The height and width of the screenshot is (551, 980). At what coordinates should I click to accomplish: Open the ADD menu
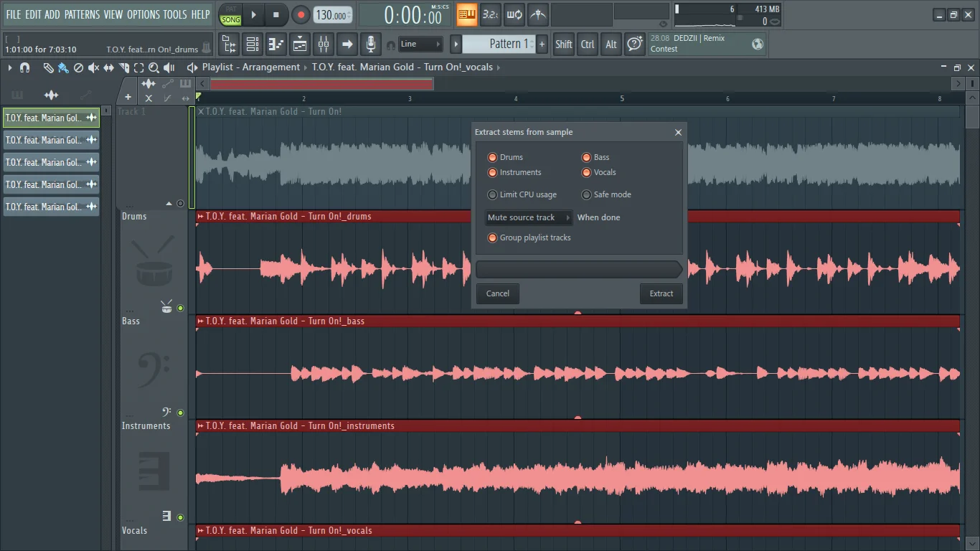[52, 14]
